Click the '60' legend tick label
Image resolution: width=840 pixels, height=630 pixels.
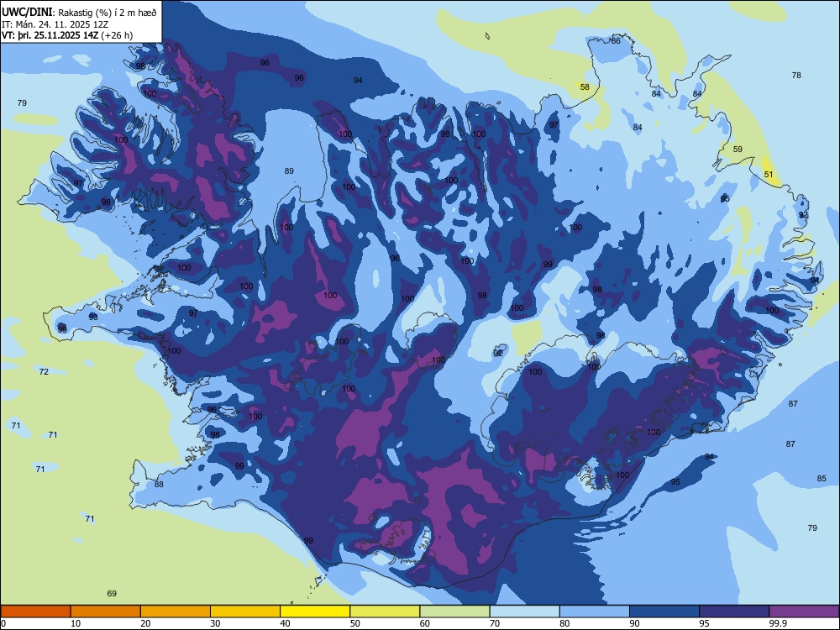(425, 623)
